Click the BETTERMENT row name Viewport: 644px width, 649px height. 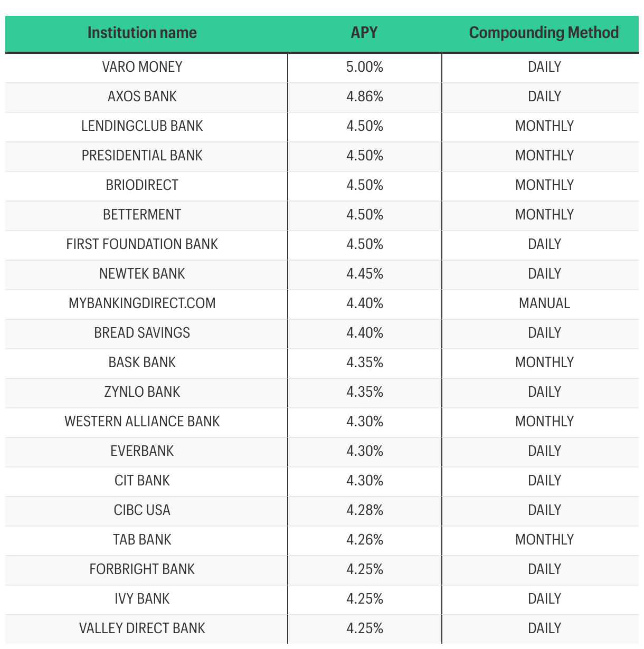[142, 215]
